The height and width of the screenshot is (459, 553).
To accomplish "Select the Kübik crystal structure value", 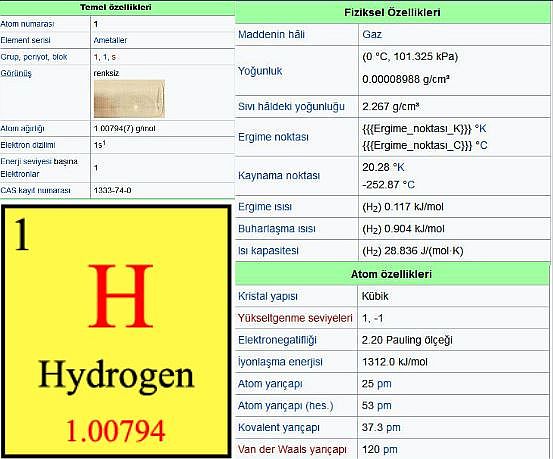I will pos(375,296).
